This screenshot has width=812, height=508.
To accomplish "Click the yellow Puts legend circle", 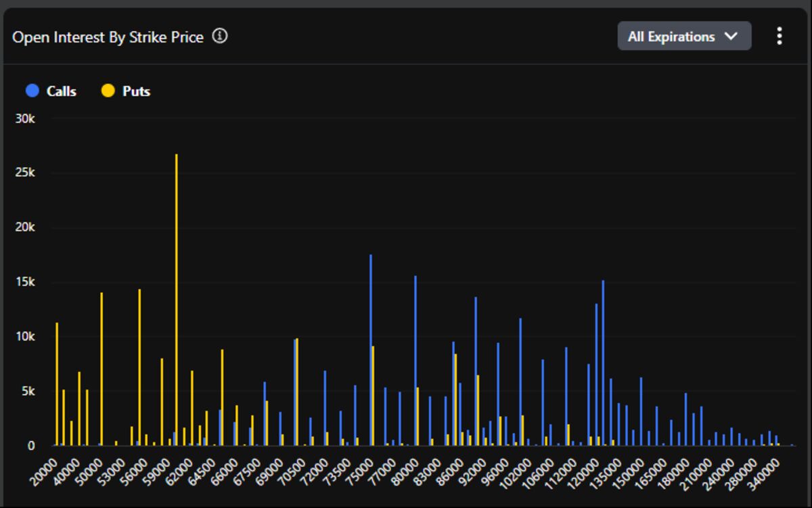I will (x=108, y=91).
